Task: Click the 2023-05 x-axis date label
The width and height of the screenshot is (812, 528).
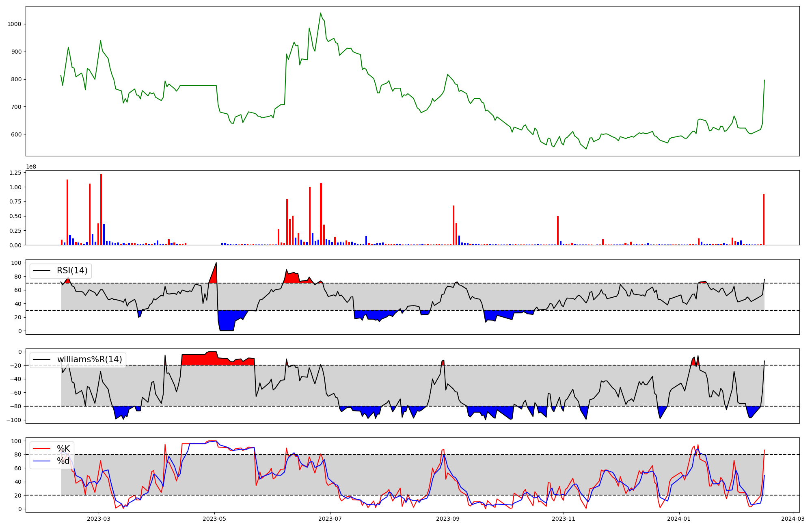Action: click(214, 518)
